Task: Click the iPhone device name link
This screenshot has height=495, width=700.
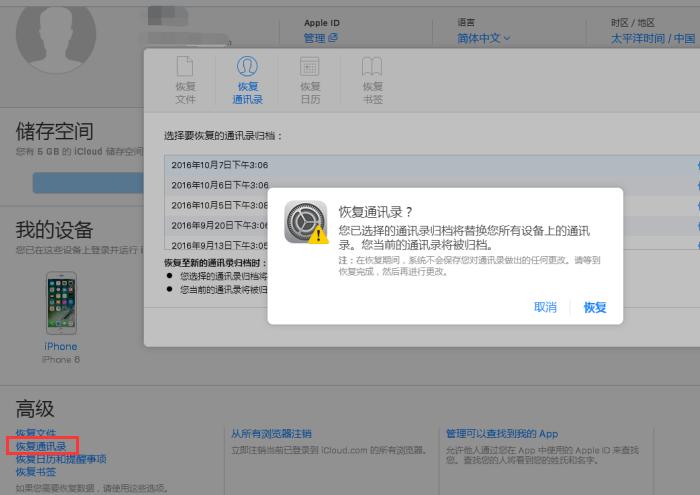Action: coord(61,346)
